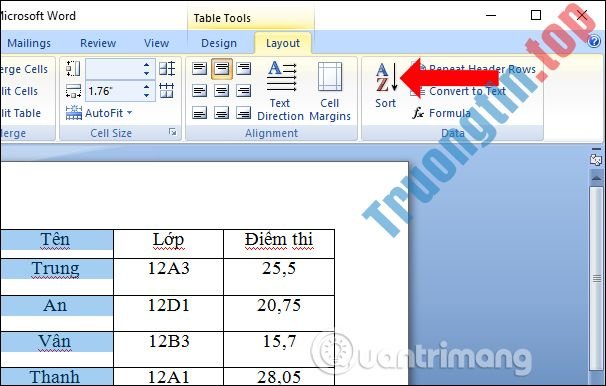Select Align Bottom Left
606x386 pixels.
[199, 113]
